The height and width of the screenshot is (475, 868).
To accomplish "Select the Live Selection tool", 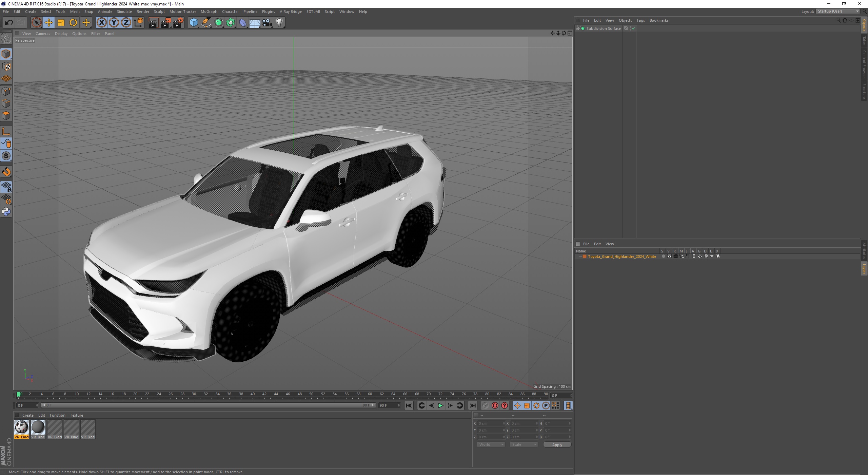I will (36, 23).
